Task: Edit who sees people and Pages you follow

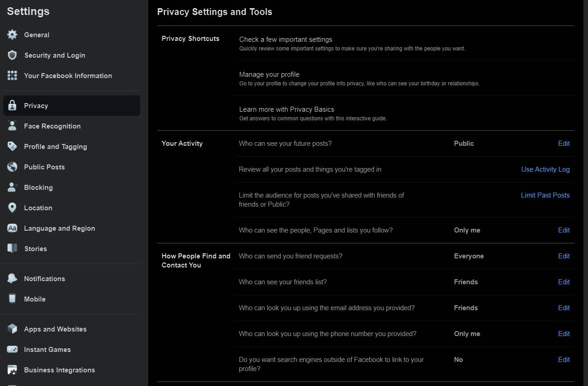Action: click(x=563, y=230)
